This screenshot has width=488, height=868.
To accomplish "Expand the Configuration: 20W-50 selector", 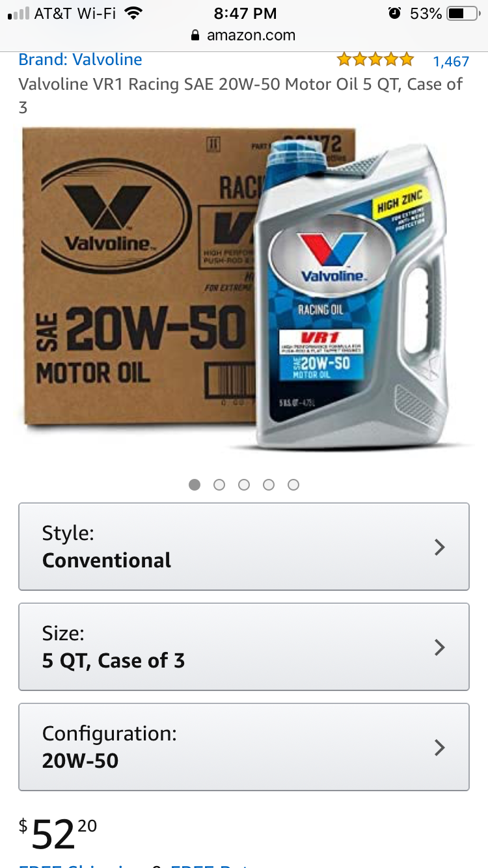I will click(x=244, y=747).
